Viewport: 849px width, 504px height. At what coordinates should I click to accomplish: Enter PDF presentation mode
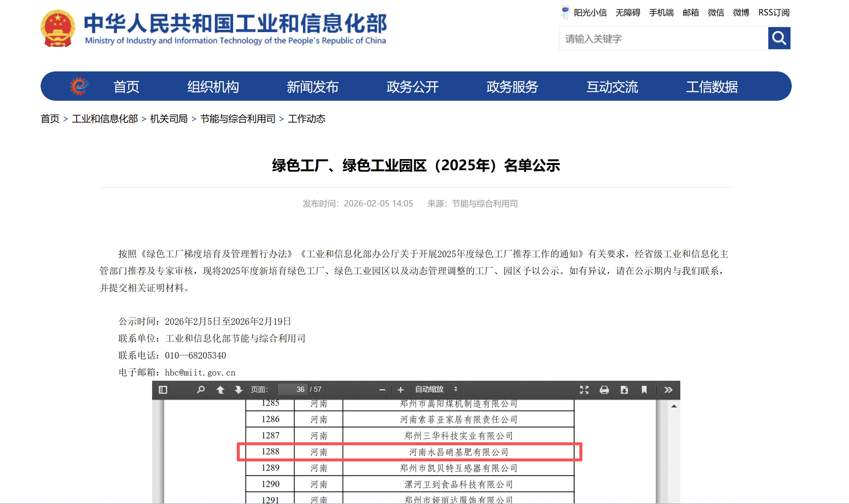coord(584,390)
